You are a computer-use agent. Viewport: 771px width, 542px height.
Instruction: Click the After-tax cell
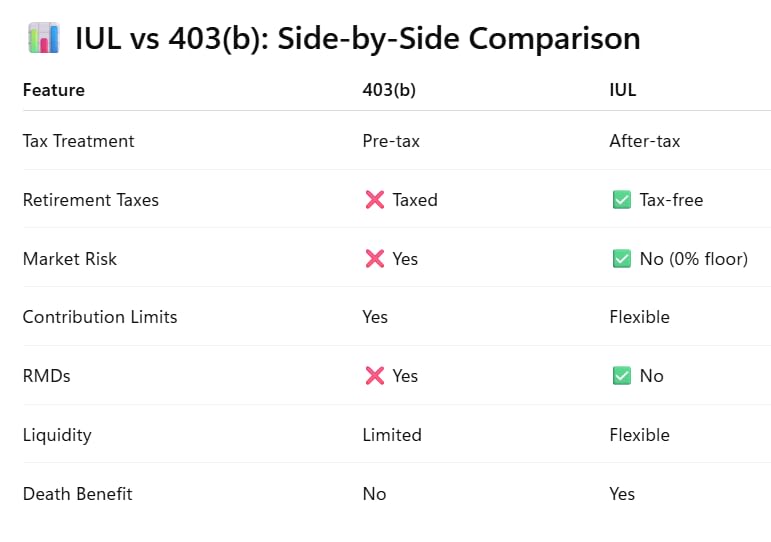(645, 141)
